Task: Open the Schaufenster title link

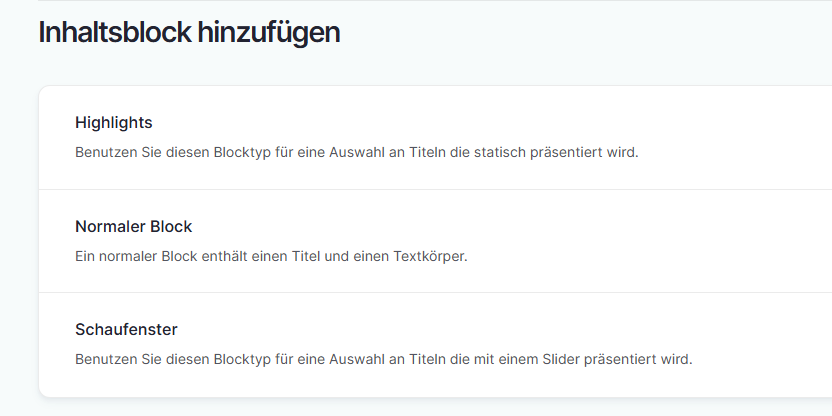Action: coord(126,330)
